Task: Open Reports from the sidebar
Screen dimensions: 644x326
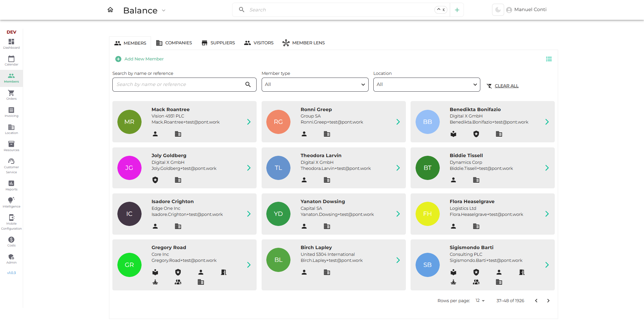Action: 11,185
